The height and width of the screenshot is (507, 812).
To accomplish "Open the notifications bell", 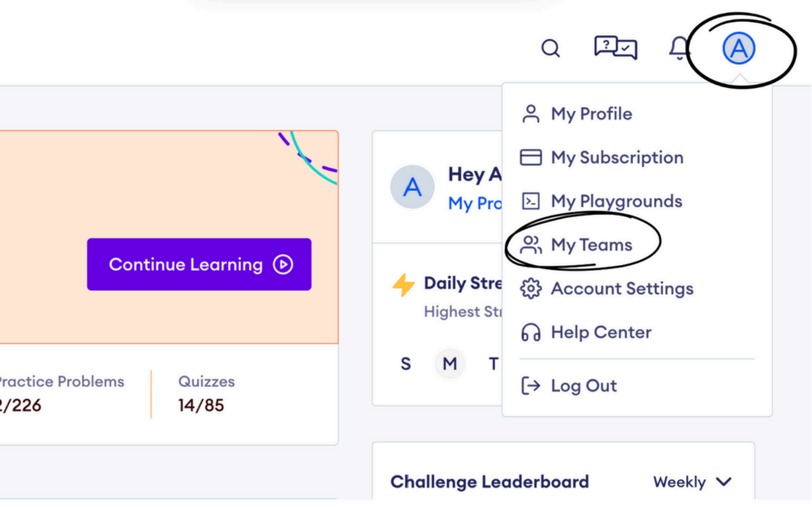I will (679, 48).
